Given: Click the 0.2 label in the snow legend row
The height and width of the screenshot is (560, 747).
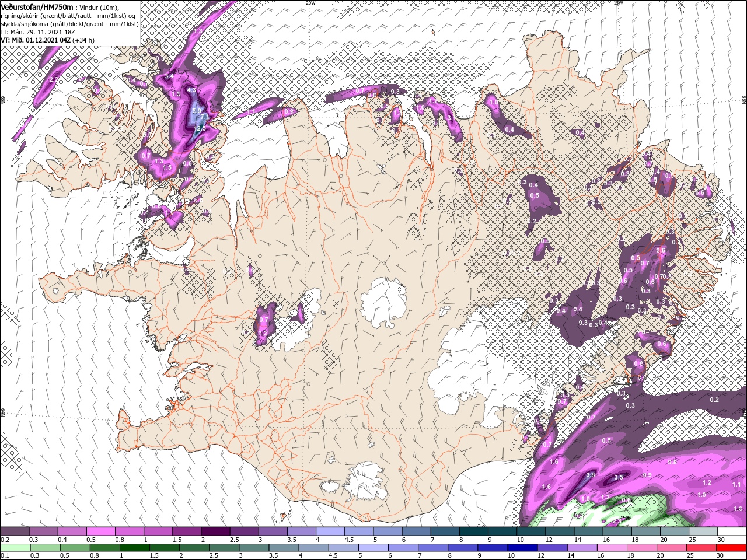Looking at the screenshot, I should click(x=6, y=540).
